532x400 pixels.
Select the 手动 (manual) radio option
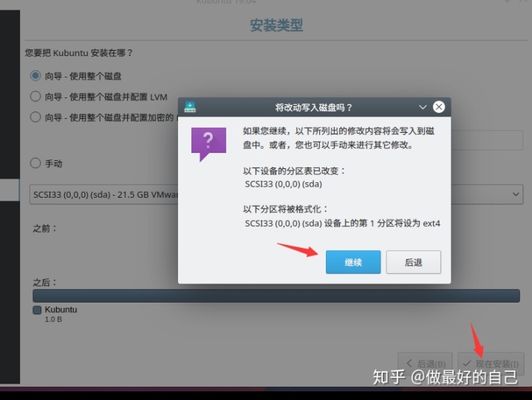[35, 163]
